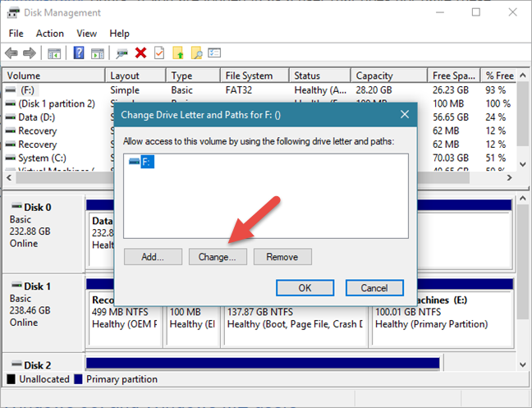Click the 28.20 GB capacity cell
Viewport: 532px width, 408px height.
click(374, 90)
